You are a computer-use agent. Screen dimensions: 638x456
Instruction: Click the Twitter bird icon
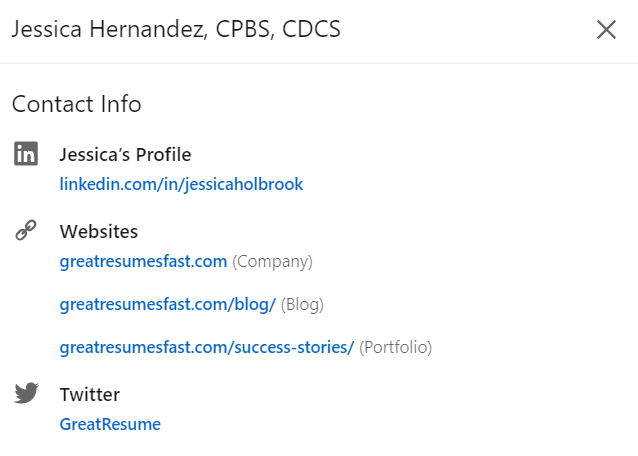[x=26, y=393]
